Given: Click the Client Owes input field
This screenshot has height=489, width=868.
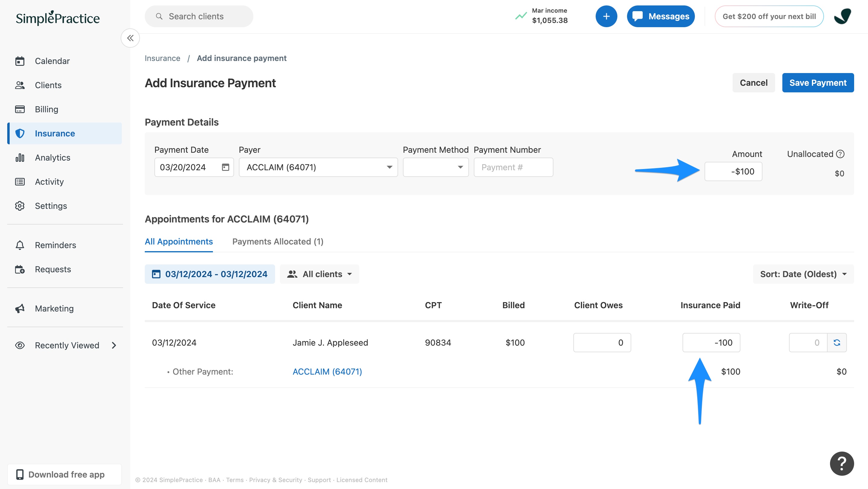Looking at the screenshot, I should 602,343.
